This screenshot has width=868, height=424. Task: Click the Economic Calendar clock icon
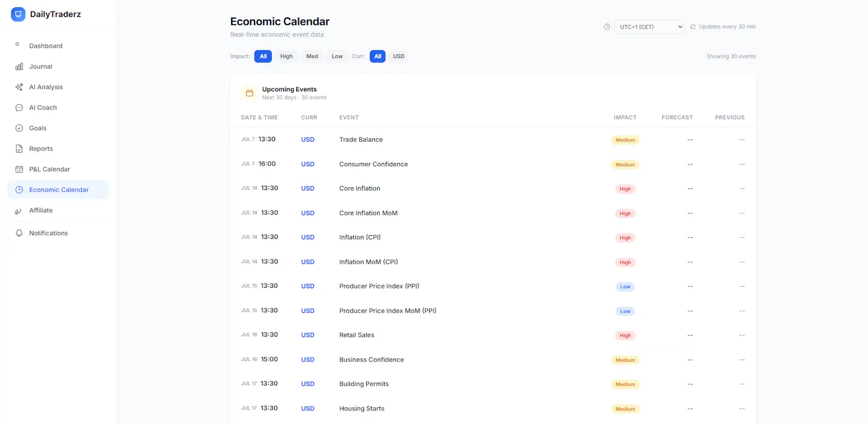tap(19, 189)
